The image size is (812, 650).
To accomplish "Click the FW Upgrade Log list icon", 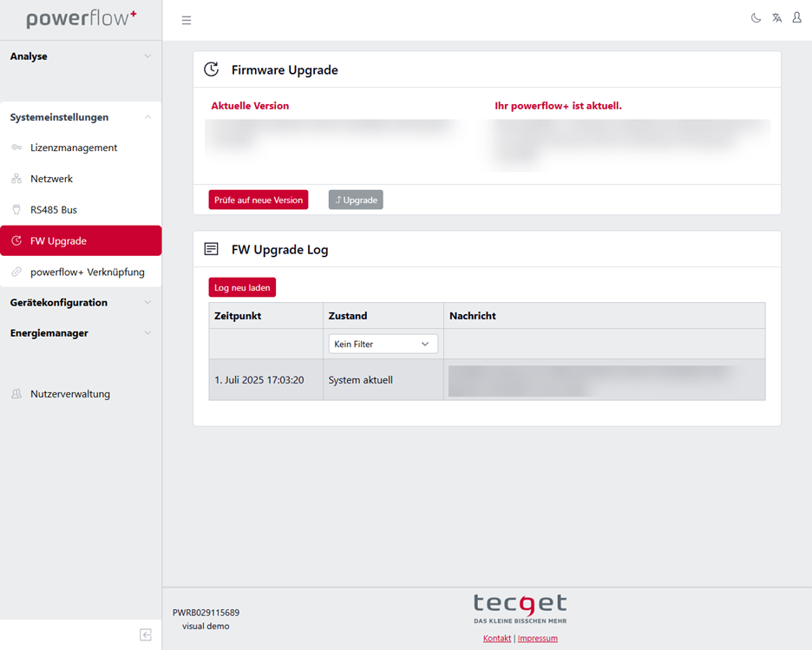I will click(212, 249).
